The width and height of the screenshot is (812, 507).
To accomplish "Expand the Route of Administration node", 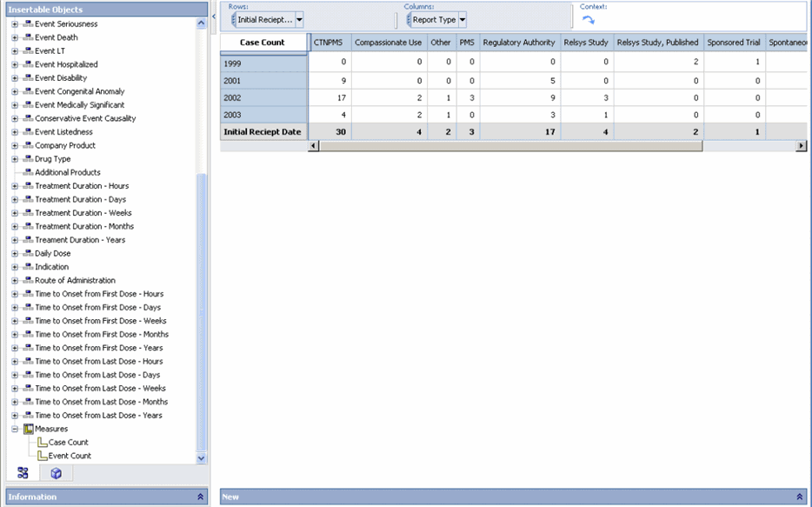I will point(15,280).
